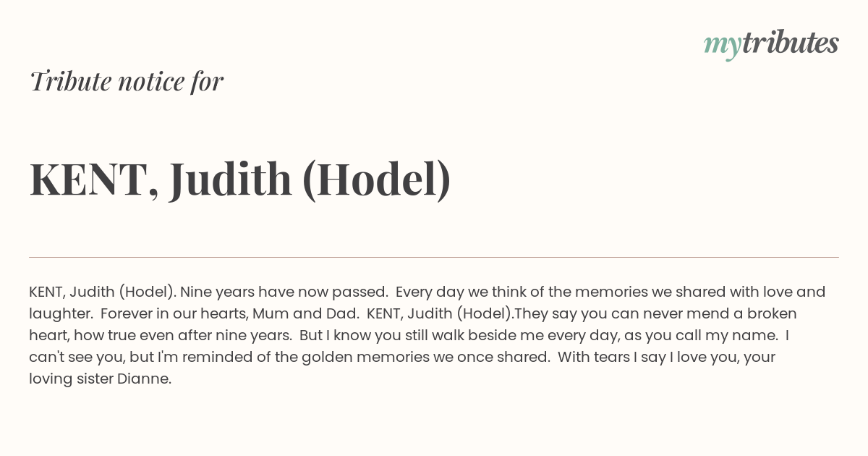The width and height of the screenshot is (868, 456).
Task: Click "Nine years have now passed" sentence
Action: pyautogui.click(x=284, y=292)
